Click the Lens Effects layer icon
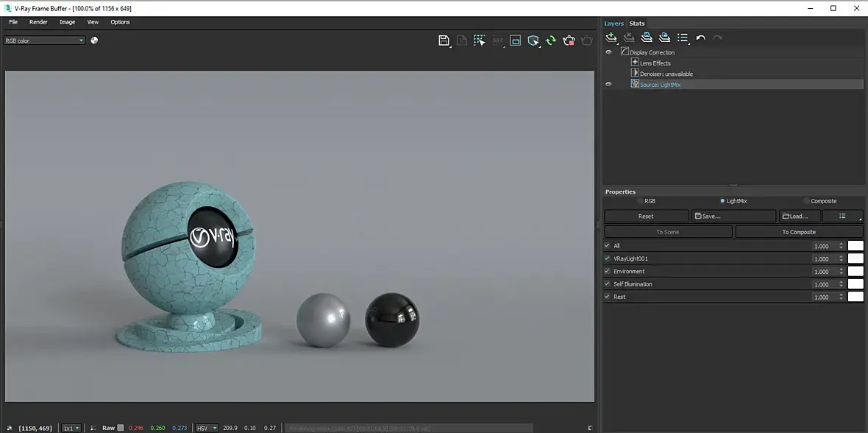The width and height of the screenshot is (868, 433). (635, 62)
